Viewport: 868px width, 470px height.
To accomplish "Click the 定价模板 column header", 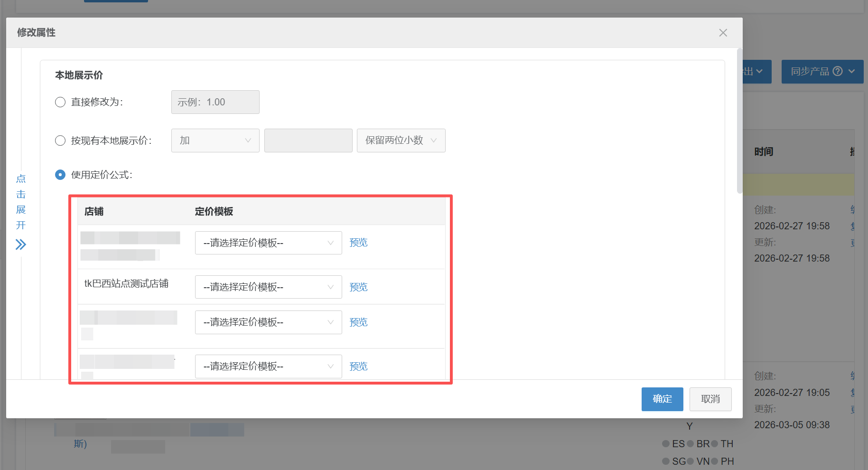I will (214, 211).
